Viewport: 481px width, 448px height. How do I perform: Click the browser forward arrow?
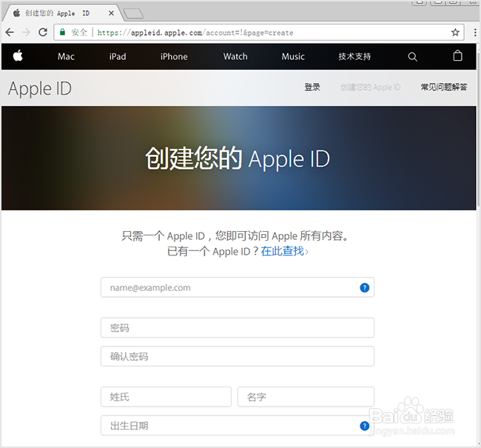tap(27, 33)
